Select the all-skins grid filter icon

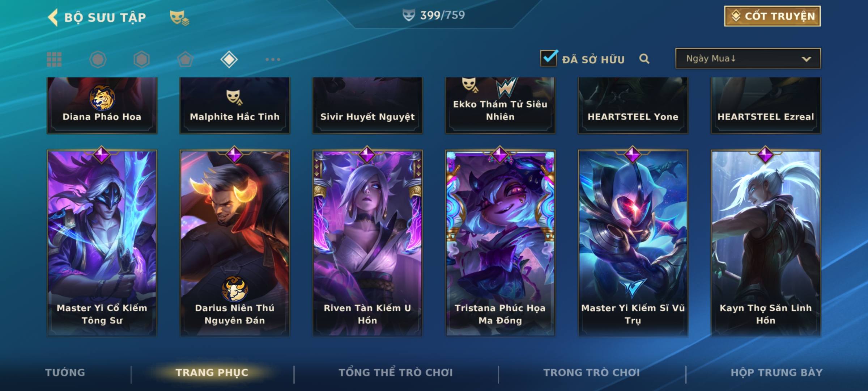tap(54, 59)
